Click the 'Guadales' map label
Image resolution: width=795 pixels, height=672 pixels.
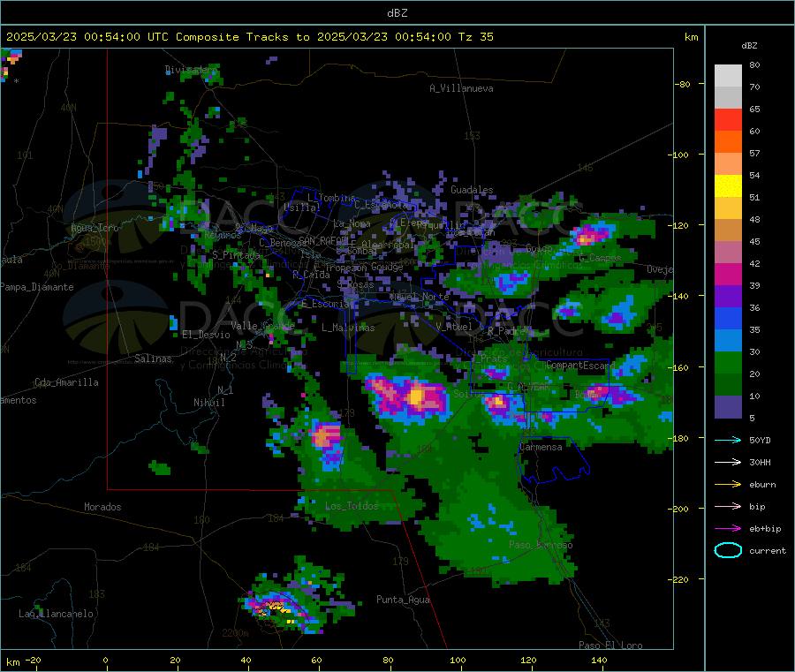[472, 190]
